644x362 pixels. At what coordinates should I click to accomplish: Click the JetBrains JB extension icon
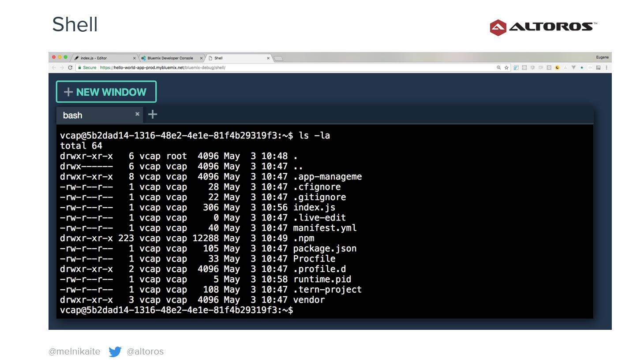click(599, 67)
